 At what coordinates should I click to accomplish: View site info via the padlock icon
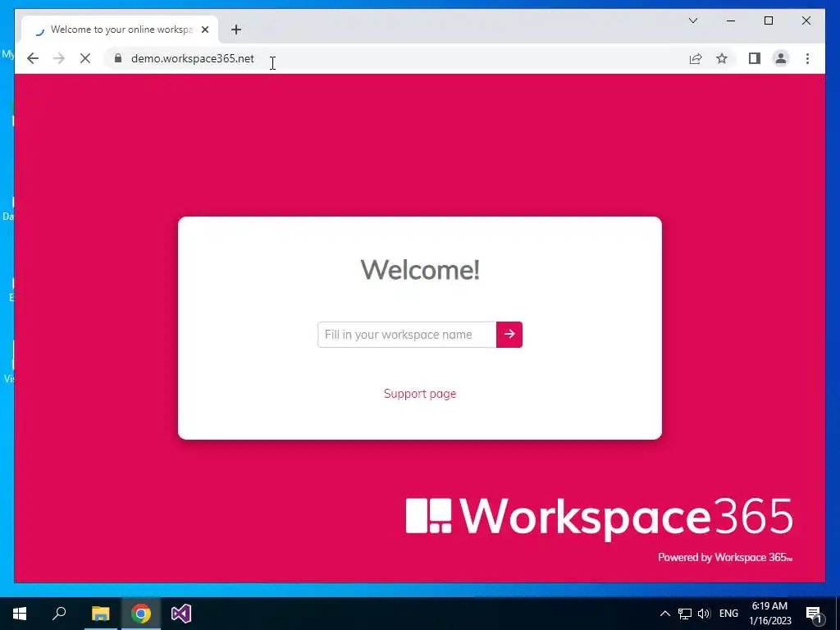pyautogui.click(x=118, y=58)
